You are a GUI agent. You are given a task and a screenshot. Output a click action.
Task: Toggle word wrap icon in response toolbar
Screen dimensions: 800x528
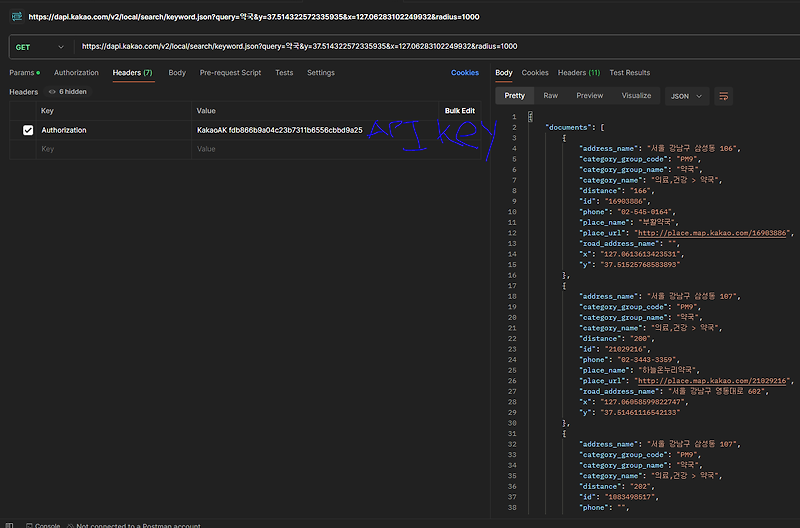pos(724,96)
